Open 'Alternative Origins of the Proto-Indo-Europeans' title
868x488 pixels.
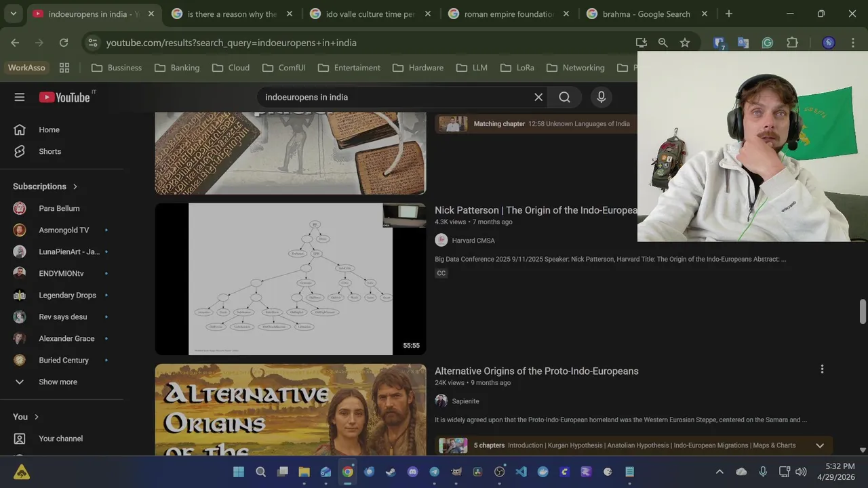coord(536,371)
